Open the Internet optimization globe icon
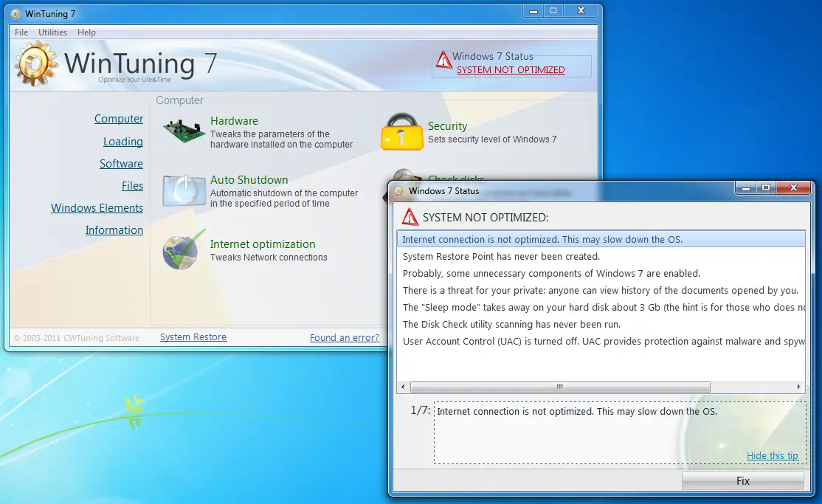The height and width of the screenshot is (504, 822). pos(182,249)
